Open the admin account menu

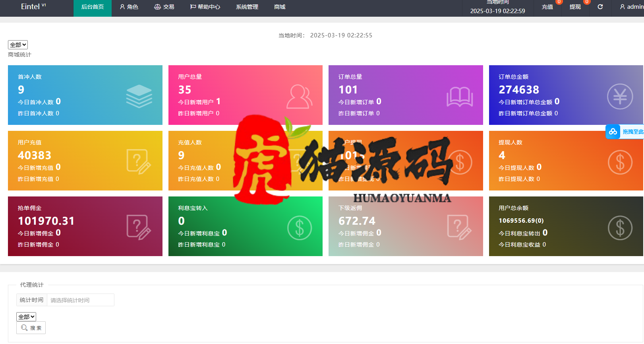632,7
